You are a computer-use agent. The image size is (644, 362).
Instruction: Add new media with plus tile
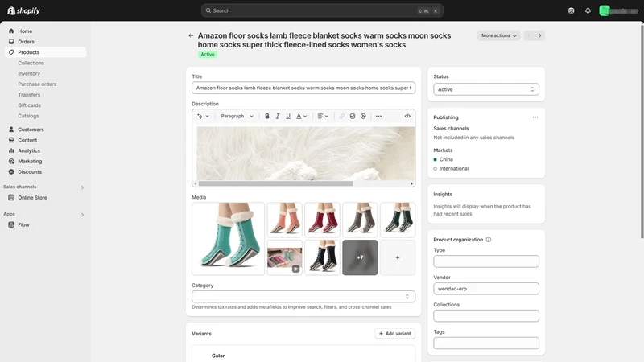pos(398,257)
